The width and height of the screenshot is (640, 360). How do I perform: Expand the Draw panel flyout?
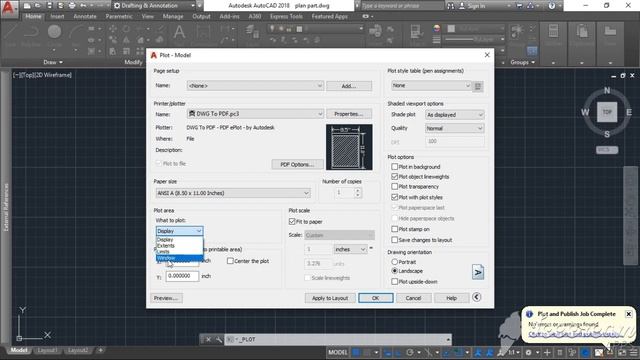53,62
